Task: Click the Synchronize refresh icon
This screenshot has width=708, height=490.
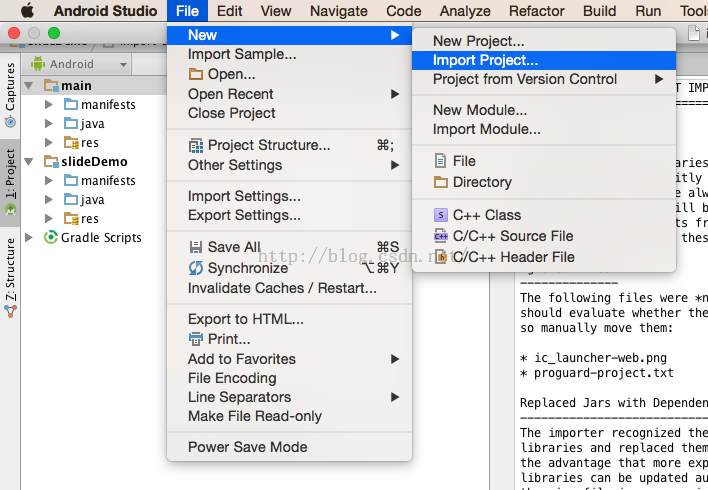Action: [x=196, y=268]
